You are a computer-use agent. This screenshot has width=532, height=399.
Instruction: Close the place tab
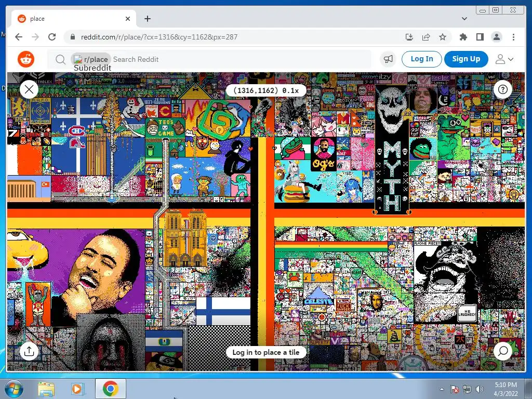[x=128, y=19]
